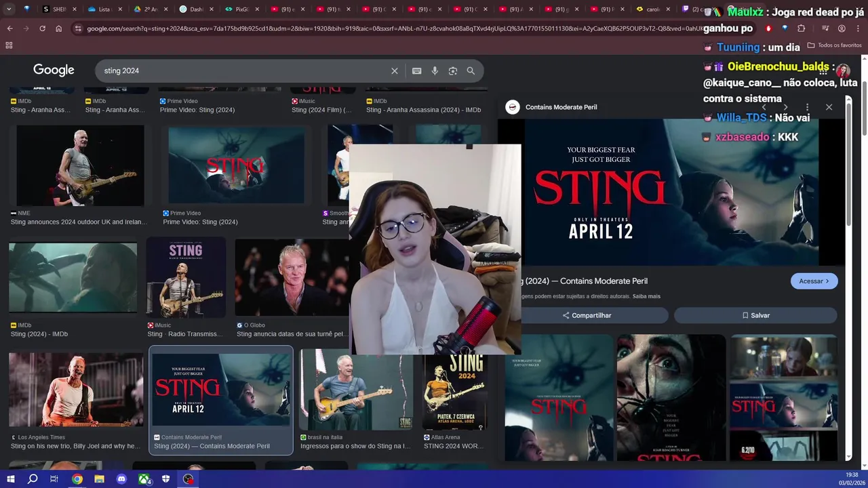Image resolution: width=868 pixels, height=488 pixels.
Task: Search by image with the Lens icon
Action: coord(453,70)
